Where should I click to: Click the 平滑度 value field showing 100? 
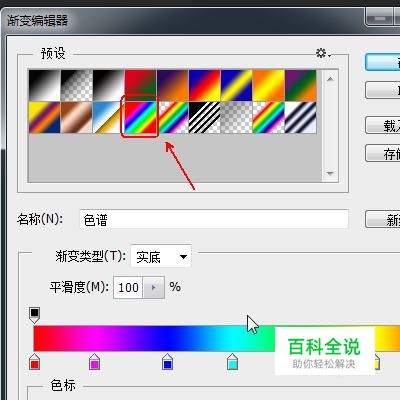pyautogui.click(x=128, y=287)
